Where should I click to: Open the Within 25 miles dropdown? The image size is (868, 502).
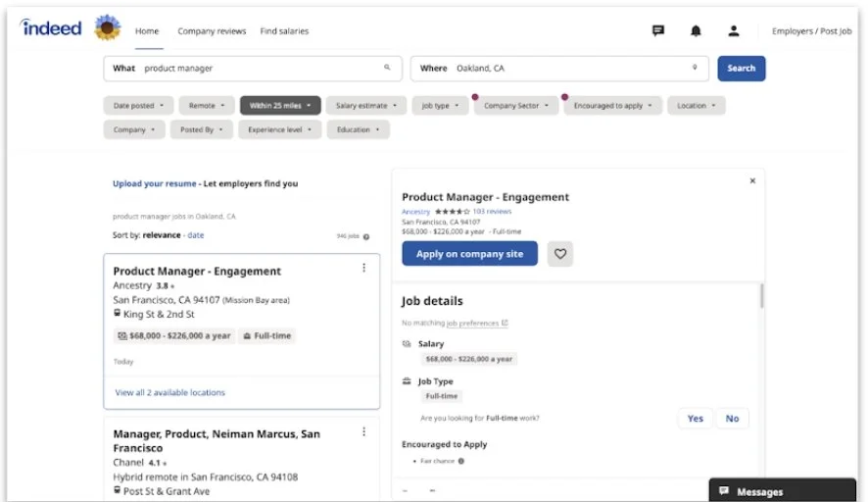point(280,105)
